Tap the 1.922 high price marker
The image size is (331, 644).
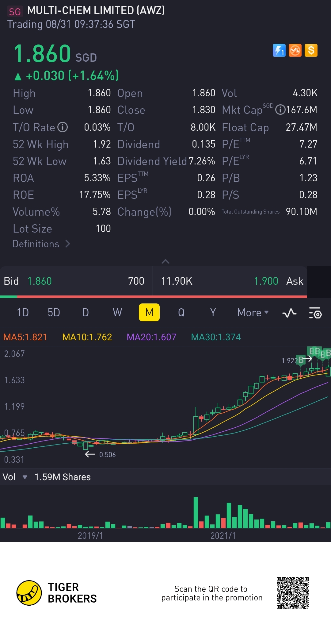click(290, 361)
